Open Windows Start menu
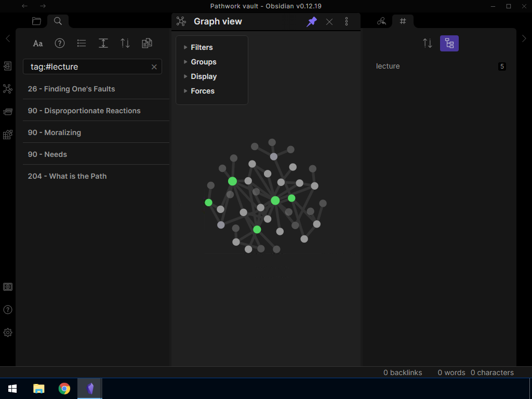Image resolution: width=532 pixels, height=399 pixels. (x=12, y=389)
